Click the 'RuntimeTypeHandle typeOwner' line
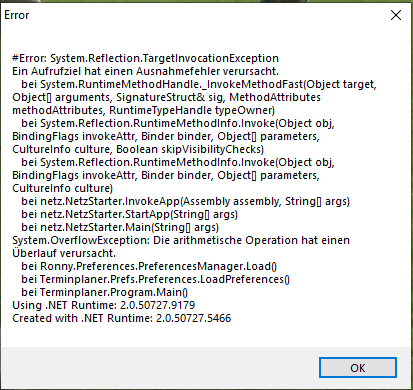Viewport: 413px width, 390px height. (x=144, y=110)
